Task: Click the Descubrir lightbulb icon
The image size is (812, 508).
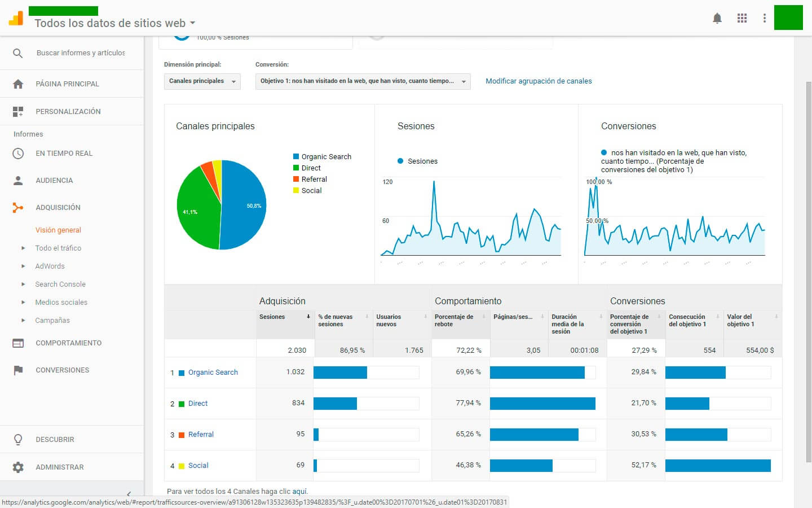Action: 18,440
